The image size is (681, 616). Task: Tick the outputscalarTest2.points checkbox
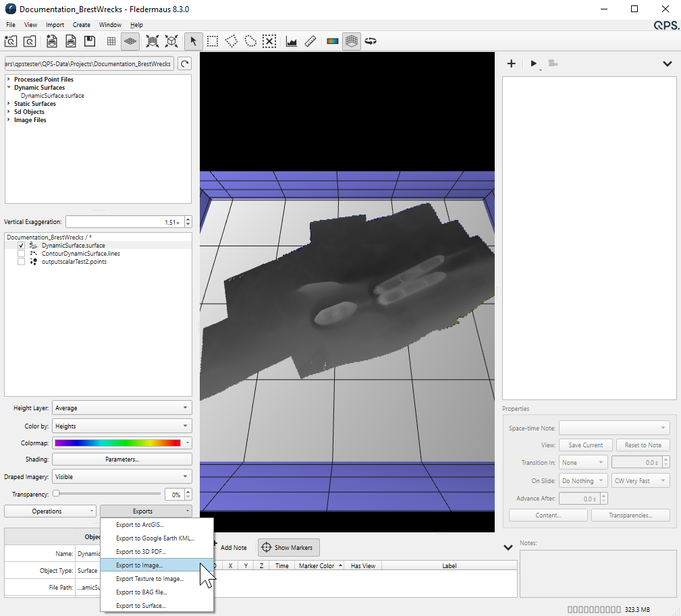pyautogui.click(x=22, y=262)
